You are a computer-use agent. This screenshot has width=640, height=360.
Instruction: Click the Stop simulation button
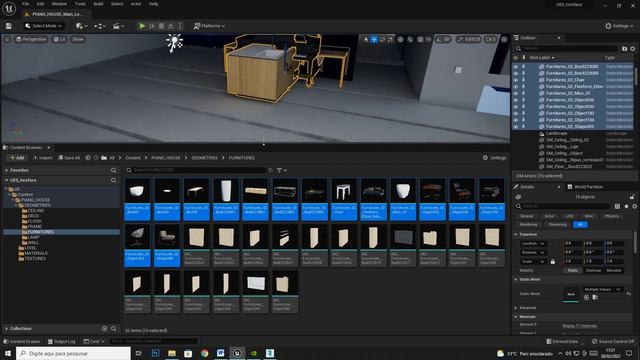[x=161, y=26]
